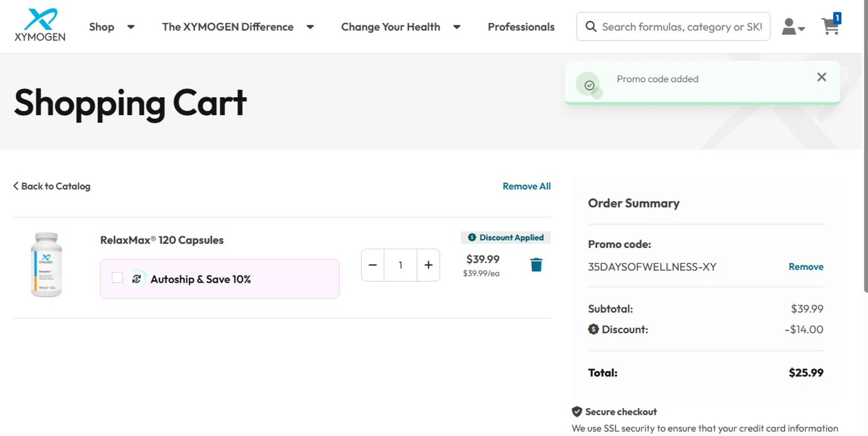Enable Autoship & Save 10% checkbox
This screenshot has height=436, width=868.
tap(117, 278)
